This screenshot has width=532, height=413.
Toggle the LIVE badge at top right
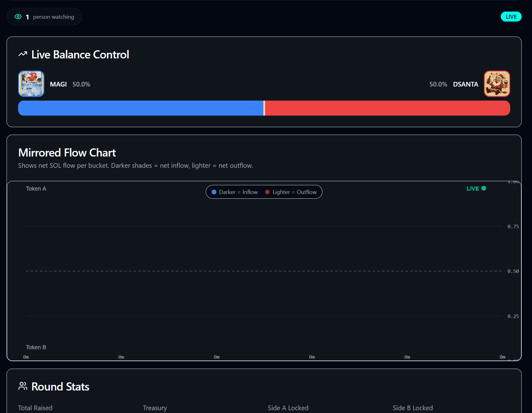511,17
